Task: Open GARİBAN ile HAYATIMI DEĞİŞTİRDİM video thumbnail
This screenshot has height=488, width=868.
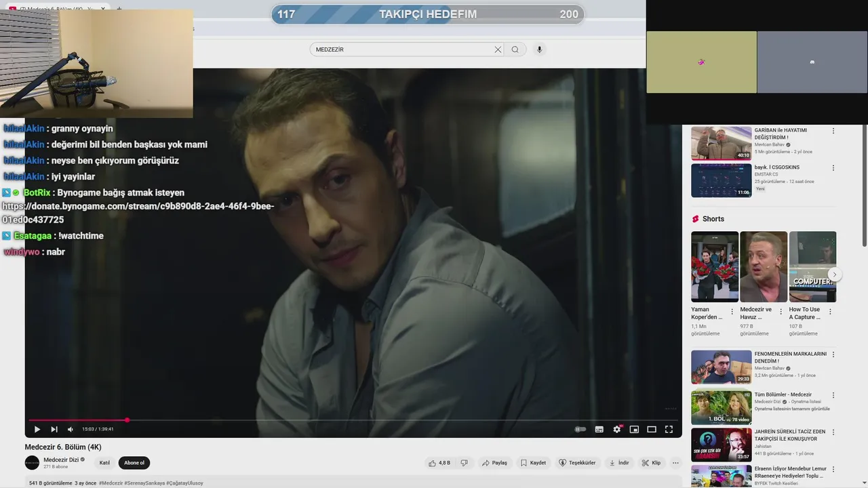Action: (x=722, y=143)
